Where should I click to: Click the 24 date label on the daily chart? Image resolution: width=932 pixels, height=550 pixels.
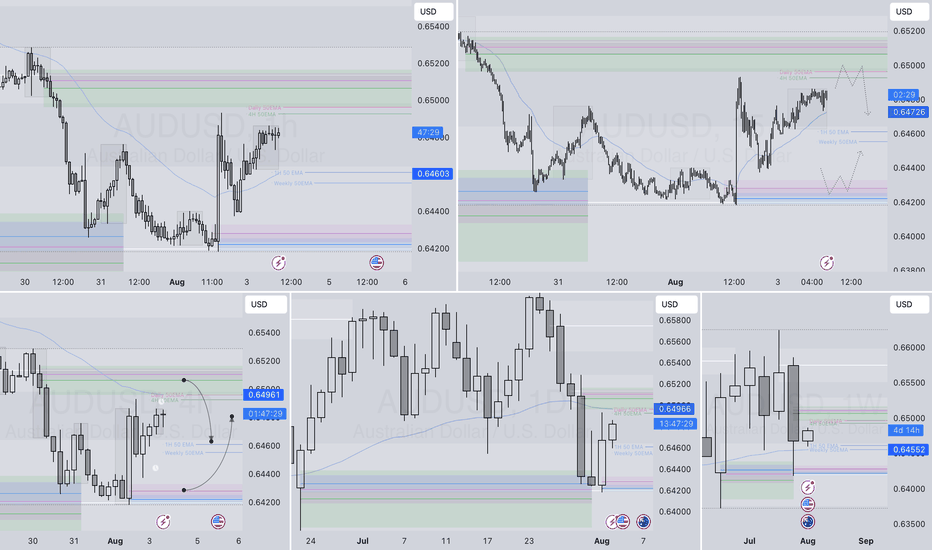(310, 540)
